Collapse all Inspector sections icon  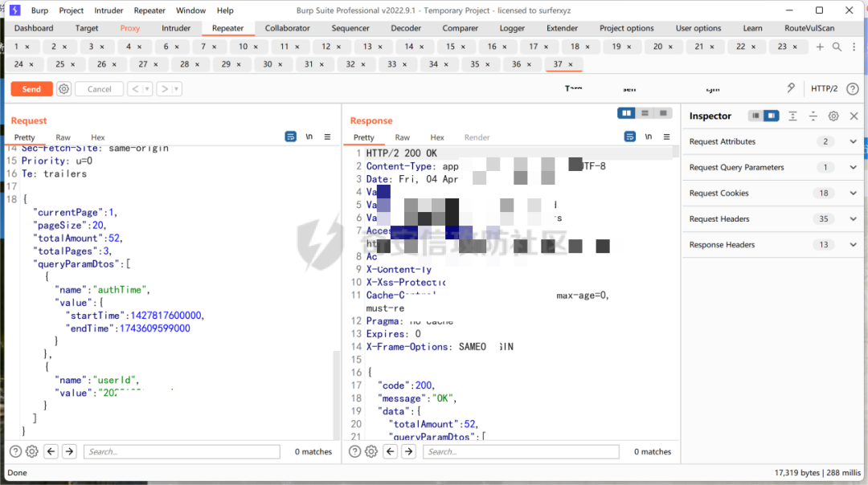tap(813, 116)
